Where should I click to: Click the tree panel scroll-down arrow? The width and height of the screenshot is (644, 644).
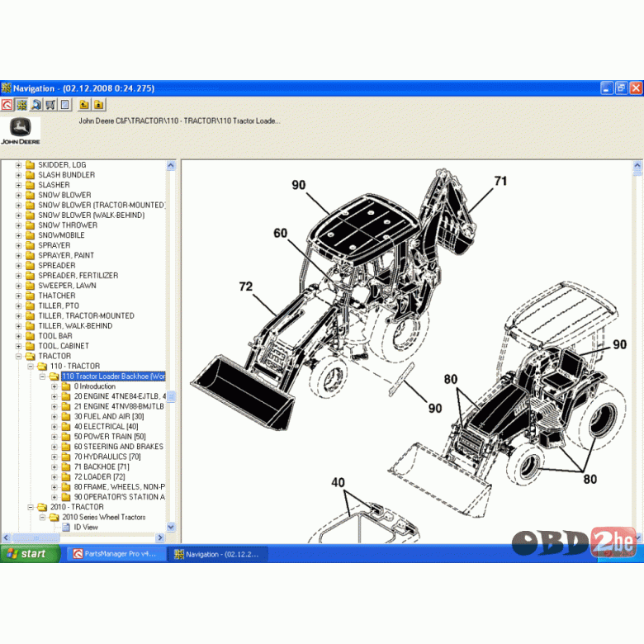pyautogui.click(x=171, y=527)
